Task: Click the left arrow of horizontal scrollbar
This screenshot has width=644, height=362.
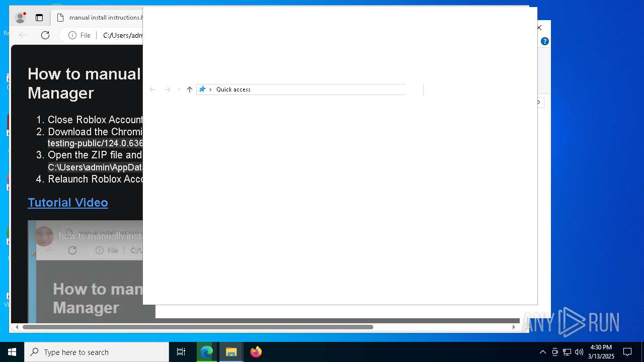Action: [17, 327]
